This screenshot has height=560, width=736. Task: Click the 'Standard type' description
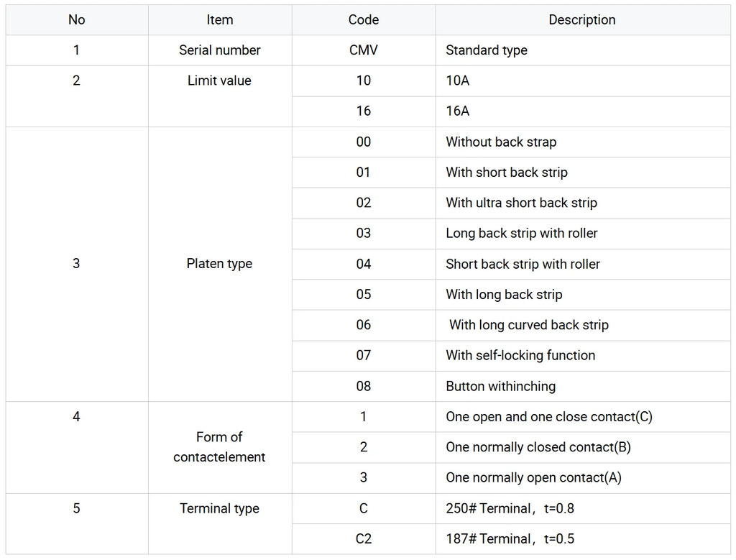487,50
